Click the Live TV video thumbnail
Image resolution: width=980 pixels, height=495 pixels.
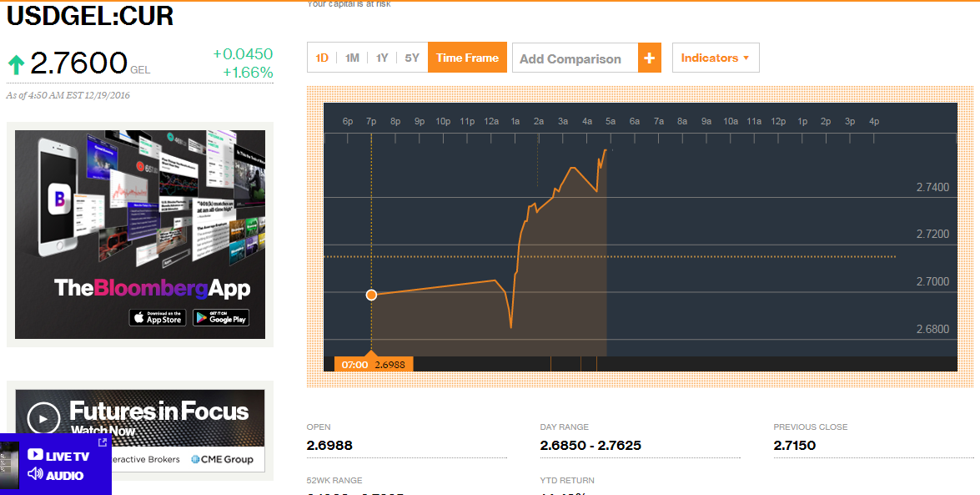(x=9, y=466)
